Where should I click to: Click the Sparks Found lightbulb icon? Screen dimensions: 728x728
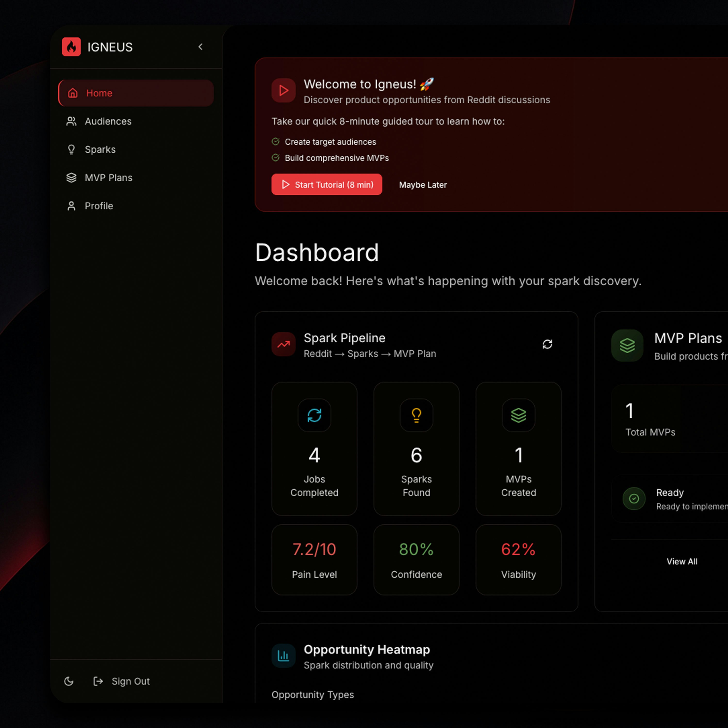pos(416,415)
